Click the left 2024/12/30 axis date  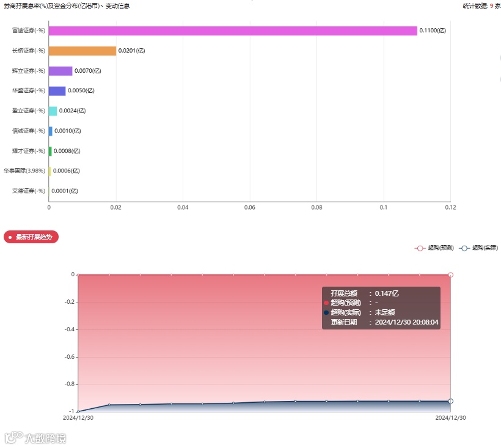coord(78,418)
